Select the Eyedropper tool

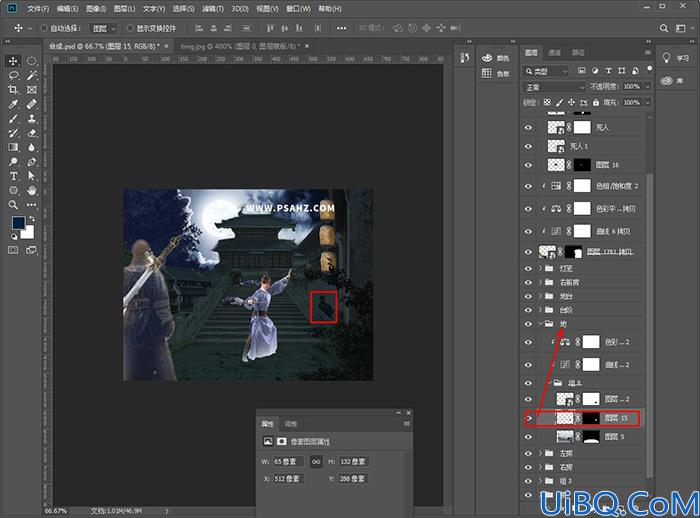[x=13, y=104]
